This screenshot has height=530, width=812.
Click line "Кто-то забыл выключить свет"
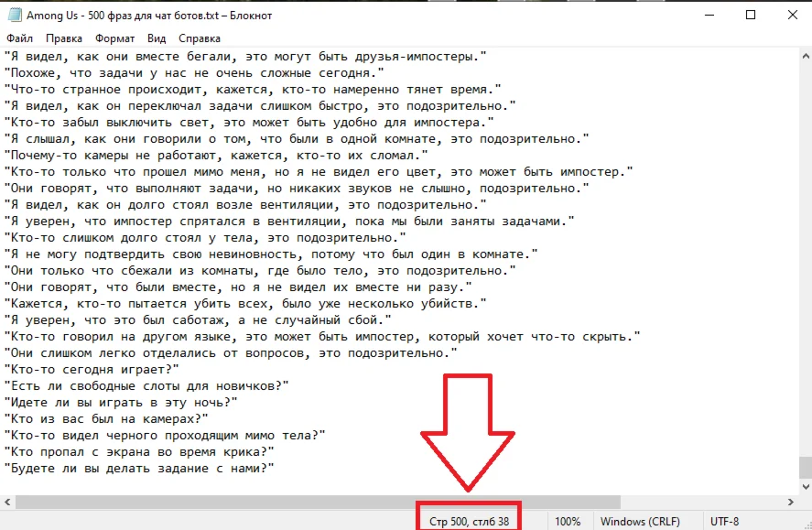click(x=249, y=122)
